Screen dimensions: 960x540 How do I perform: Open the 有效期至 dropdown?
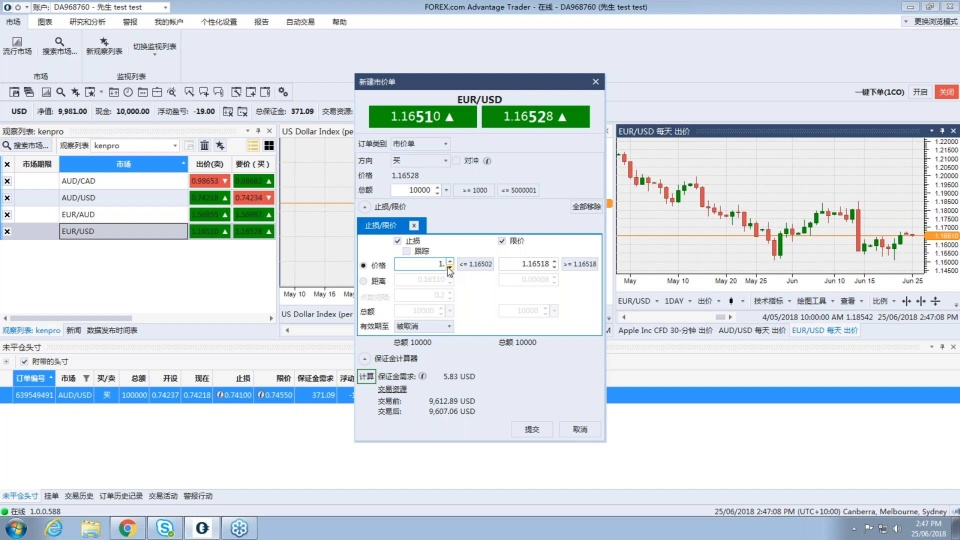click(x=424, y=326)
